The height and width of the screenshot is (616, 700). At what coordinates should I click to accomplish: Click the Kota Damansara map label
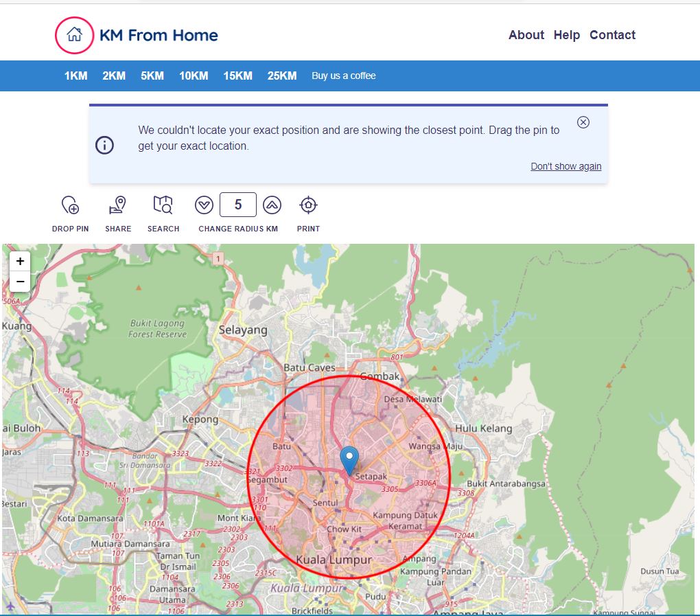tap(90, 518)
